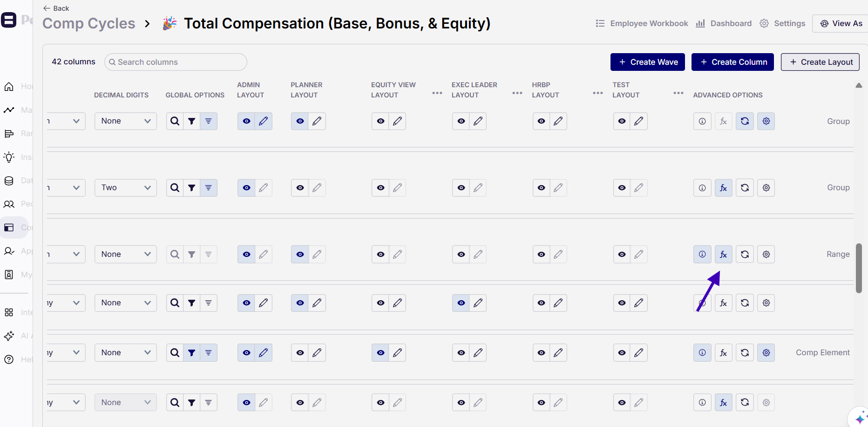Click the filter funnel icon in Comp Element row

tap(191, 353)
